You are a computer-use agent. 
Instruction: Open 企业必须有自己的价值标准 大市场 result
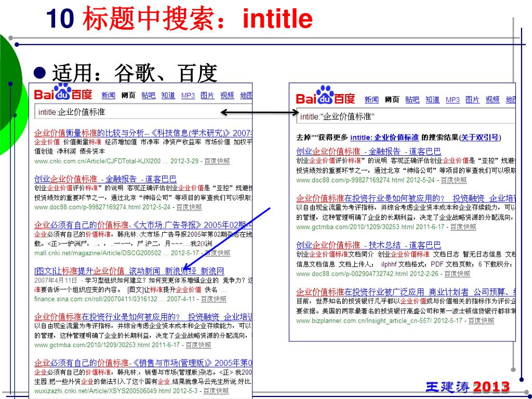coord(143,224)
